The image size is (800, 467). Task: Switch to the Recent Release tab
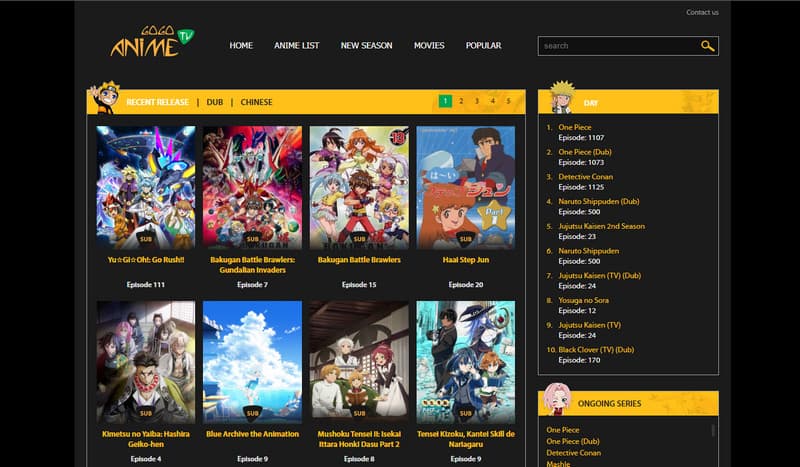158,102
